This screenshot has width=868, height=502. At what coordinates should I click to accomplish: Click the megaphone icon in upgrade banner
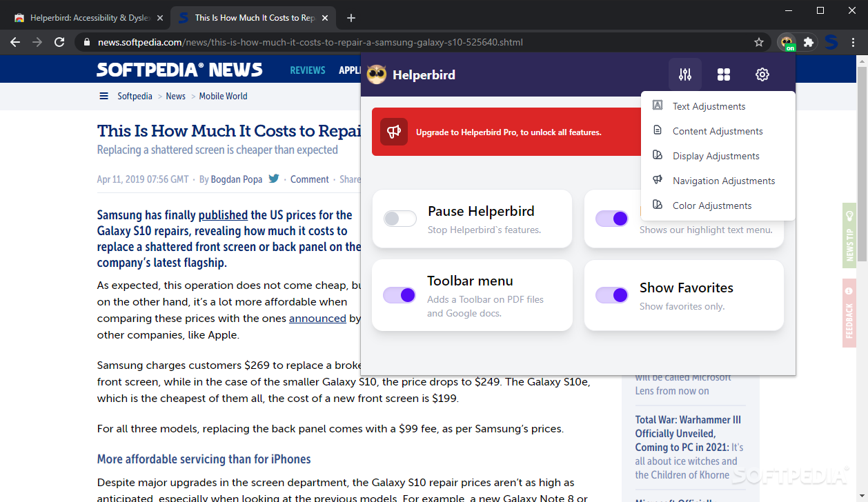pos(394,132)
